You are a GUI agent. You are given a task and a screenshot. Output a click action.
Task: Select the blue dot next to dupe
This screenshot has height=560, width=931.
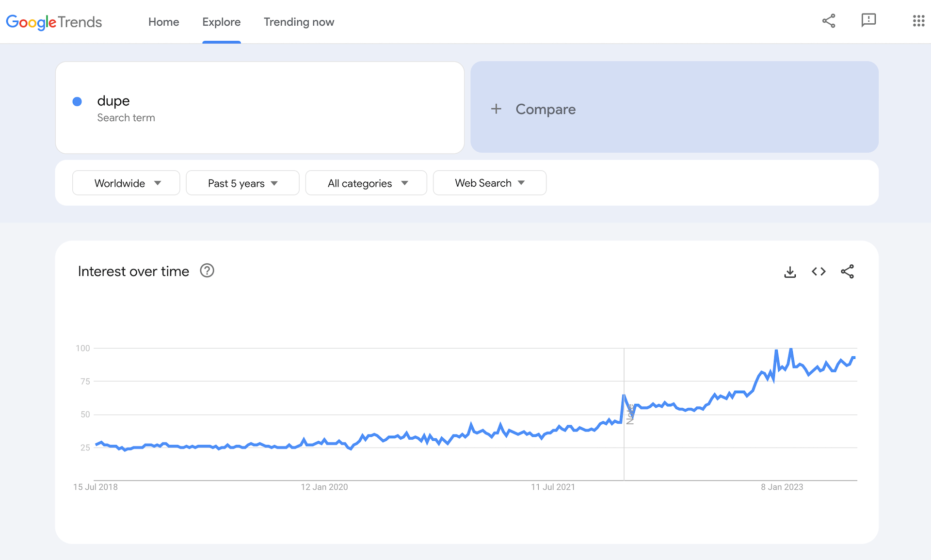[77, 101]
